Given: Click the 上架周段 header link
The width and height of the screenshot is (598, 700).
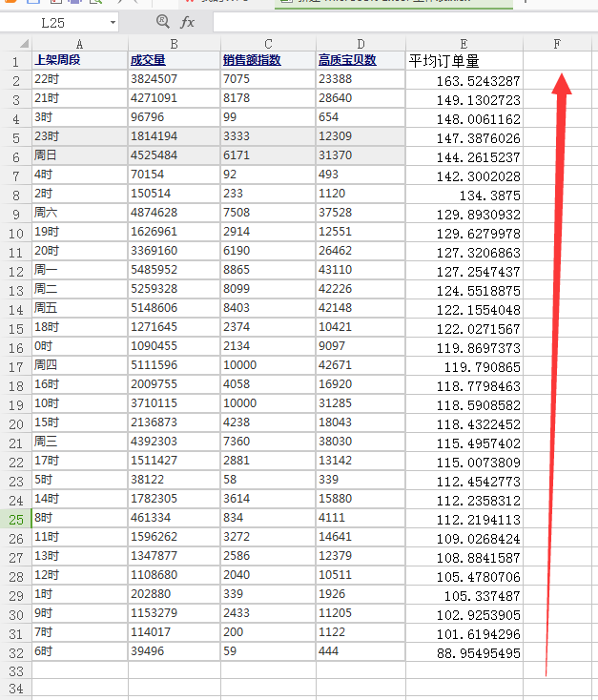Looking at the screenshot, I should pyautogui.click(x=57, y=60).
